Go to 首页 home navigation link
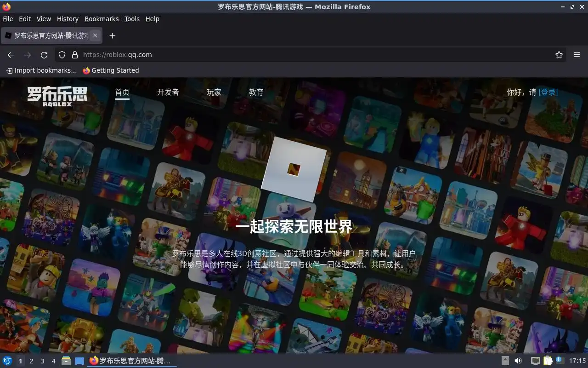 pos(122,92)
